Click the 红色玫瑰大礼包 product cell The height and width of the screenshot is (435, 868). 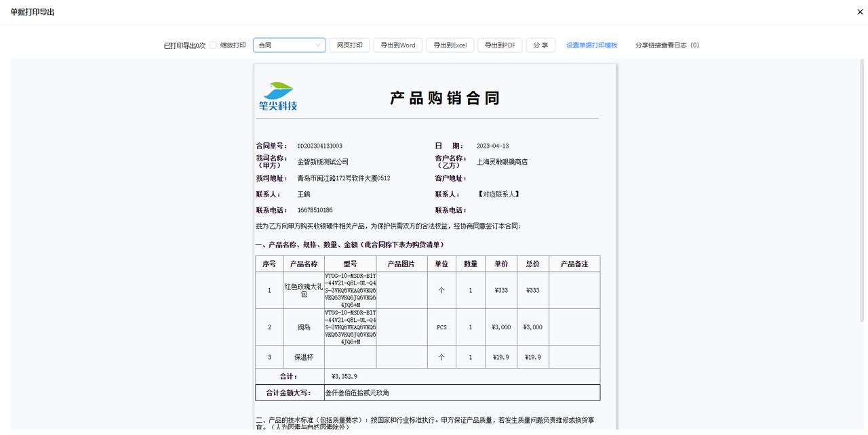(304, 290)
